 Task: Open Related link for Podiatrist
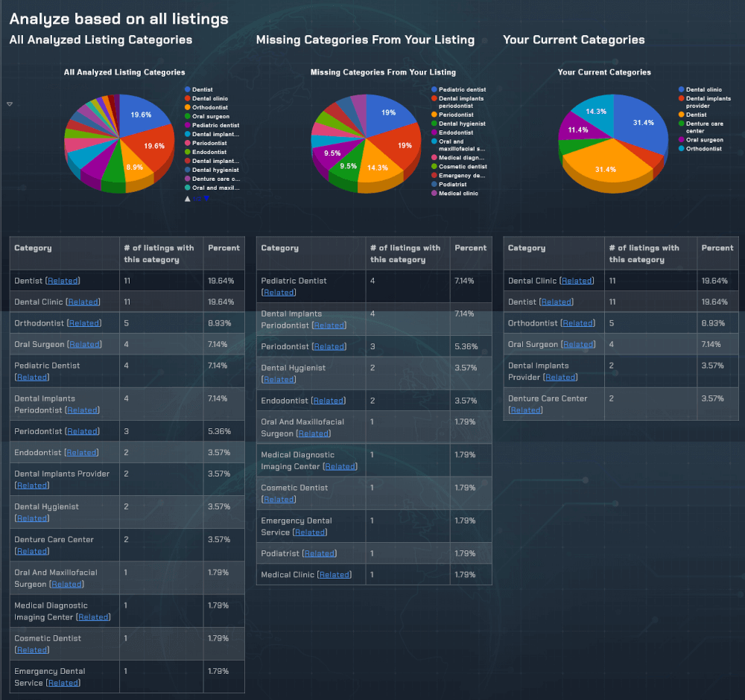tap(319, 553)
